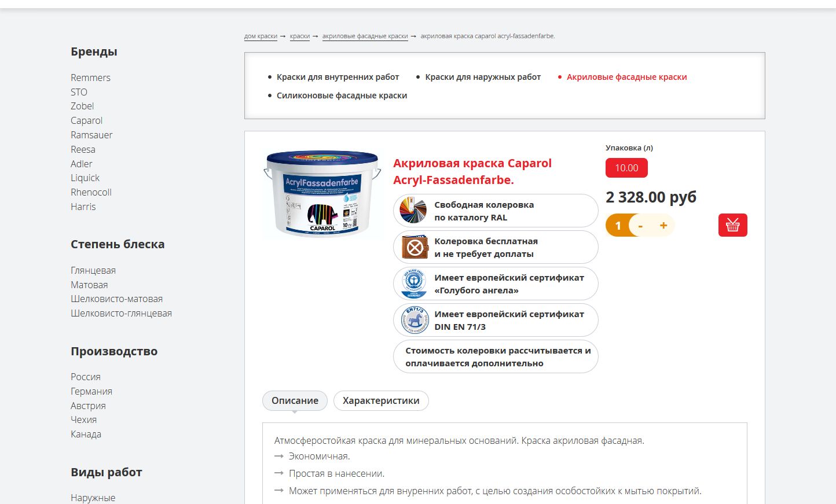Screen dimensions: 836x504
Task: Select Германия under Производство
Action: (x=91, y=391)
